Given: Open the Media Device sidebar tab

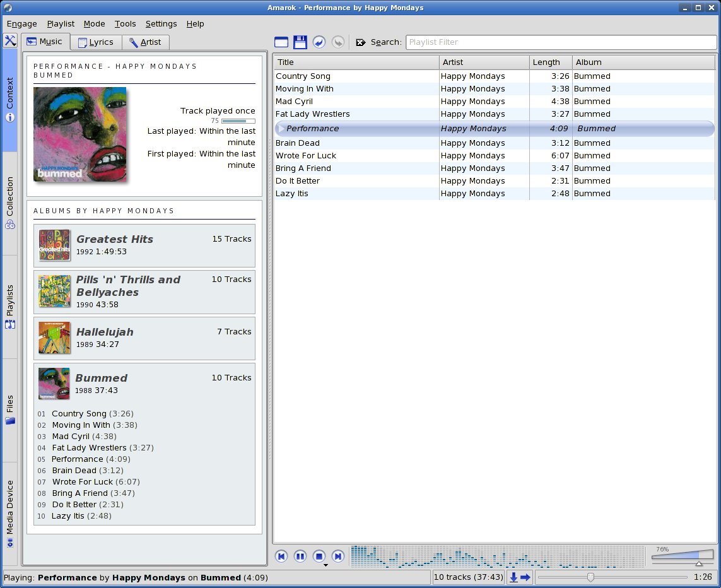Looking at the screenshot, I should 9,514.
